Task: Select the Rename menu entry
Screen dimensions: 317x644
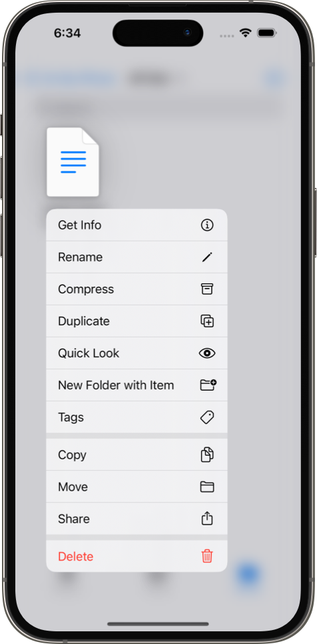Action: 137,257
